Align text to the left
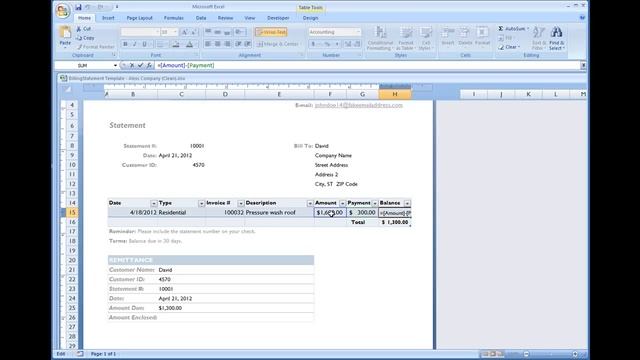This screenshot has height=360, width=640. coord(208,44)
